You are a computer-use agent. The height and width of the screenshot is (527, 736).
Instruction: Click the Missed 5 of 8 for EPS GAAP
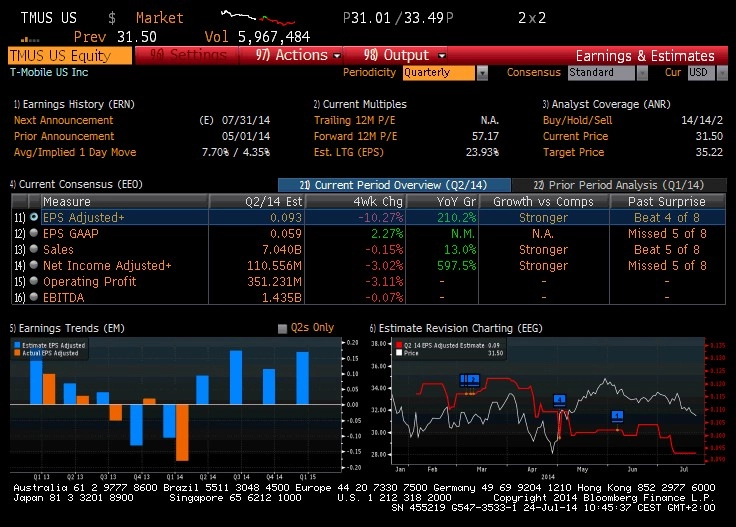[x=667, y=233]
